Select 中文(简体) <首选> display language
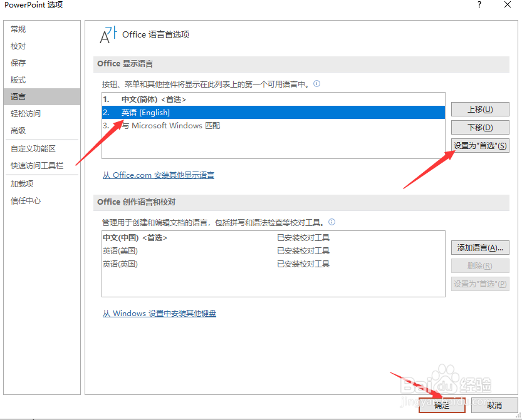522x420 pixels. 273,100
